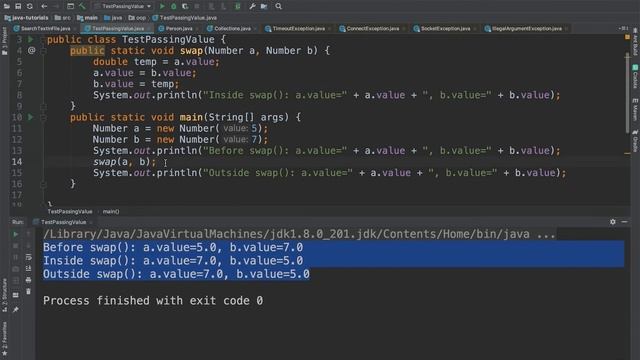Image resolution: width=640 pixels, height=360 pixels.
Task: Click java breadcrumb in navigation bar
Action: tap(113, 18)
